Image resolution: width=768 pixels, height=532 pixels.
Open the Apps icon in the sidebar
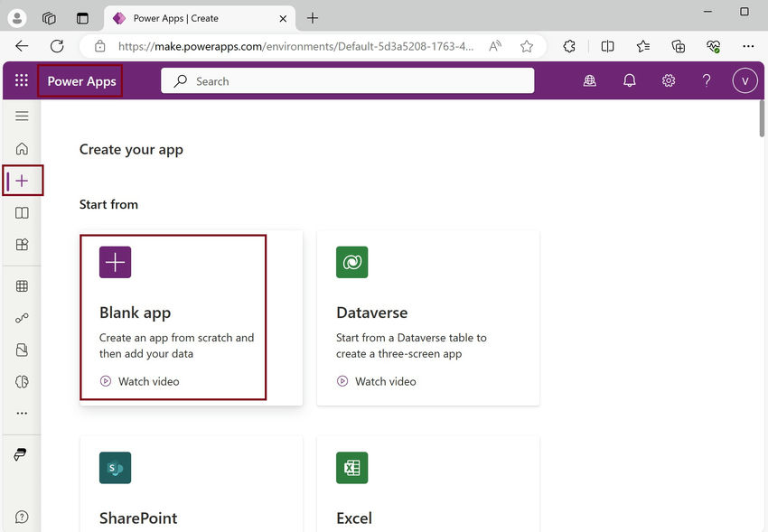tap(22, 244)
